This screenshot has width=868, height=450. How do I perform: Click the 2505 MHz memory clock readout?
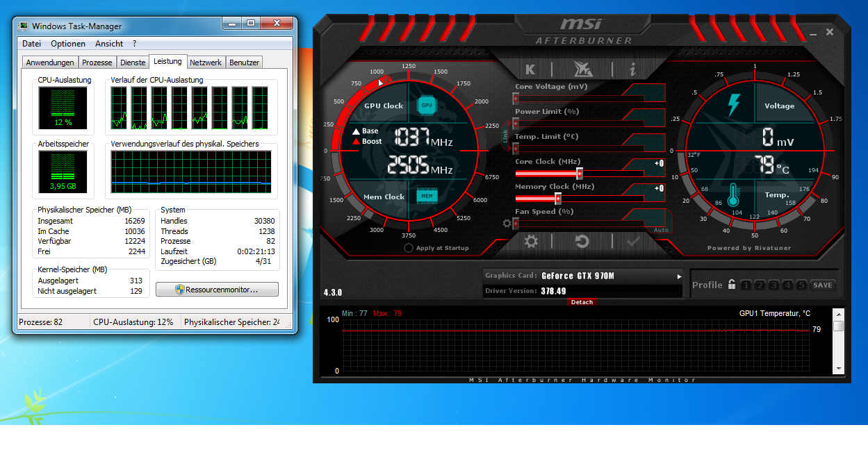coord(420,165)
